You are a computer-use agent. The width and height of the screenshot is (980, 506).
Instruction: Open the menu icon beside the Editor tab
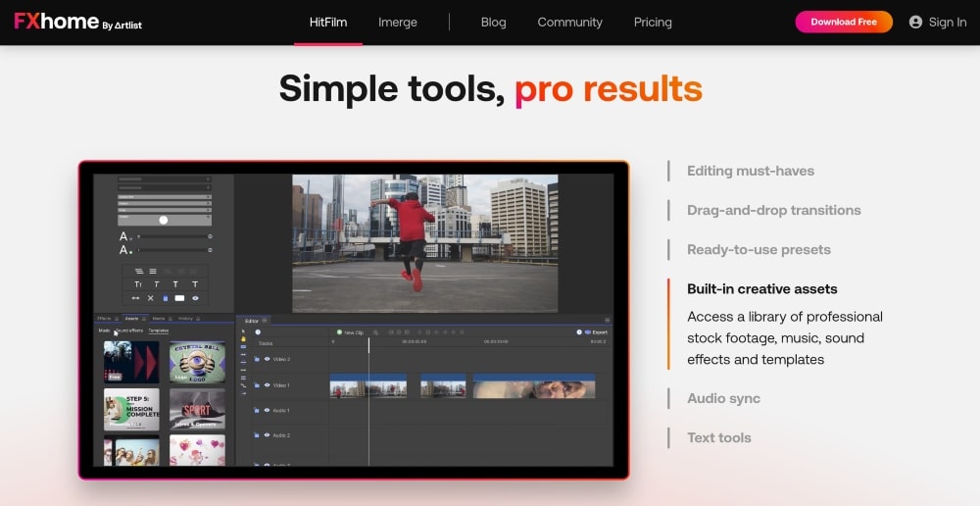point(265,321)
